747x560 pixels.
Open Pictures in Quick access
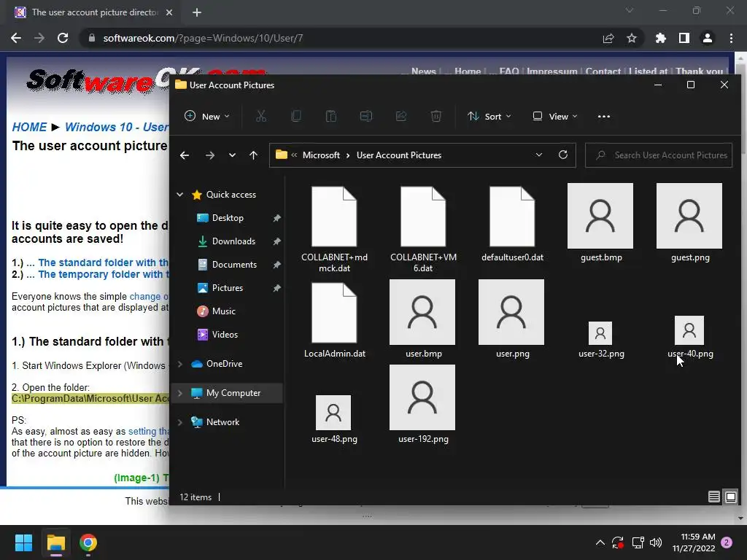click(x=228, y=287)
